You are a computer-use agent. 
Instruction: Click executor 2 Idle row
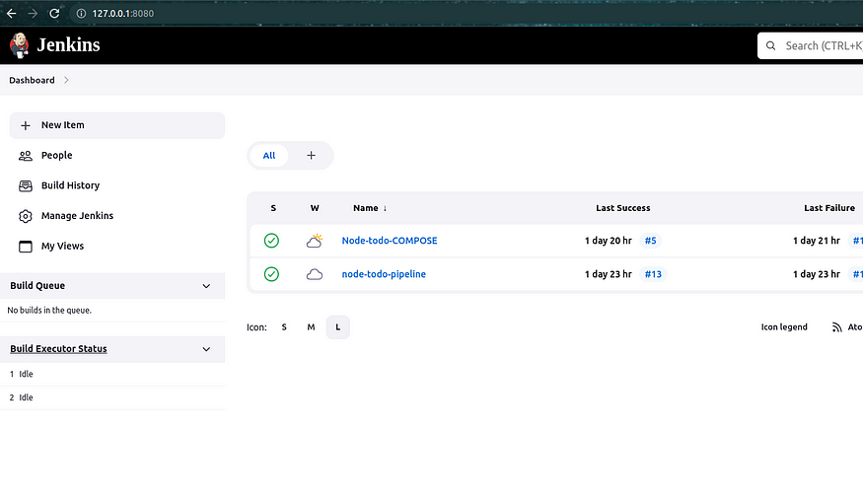[112, 397]
